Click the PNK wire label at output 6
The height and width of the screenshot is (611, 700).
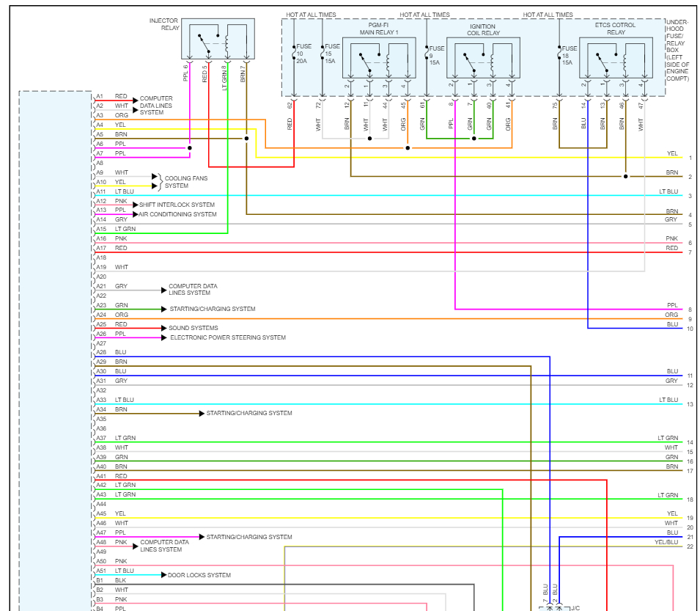tap(672, 238)
